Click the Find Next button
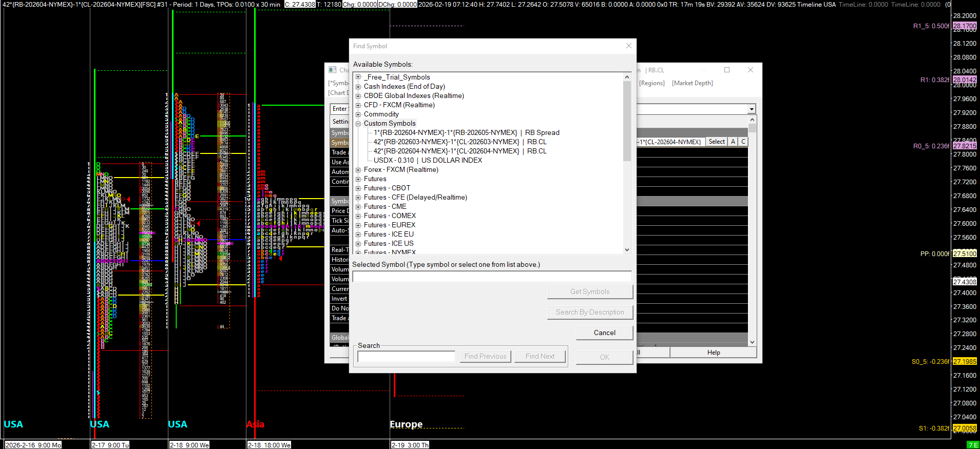980x449 pixels. pyautogui.click(x=540, y=356)
